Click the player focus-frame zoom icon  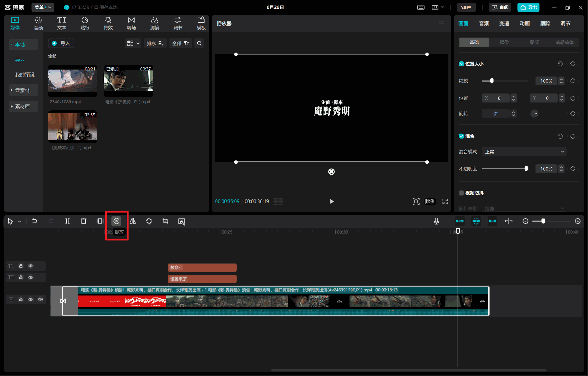coord(416,201)
